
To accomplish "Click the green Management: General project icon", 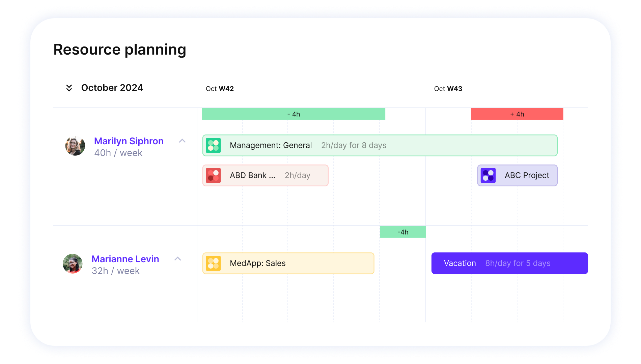I will coord(213,146).
